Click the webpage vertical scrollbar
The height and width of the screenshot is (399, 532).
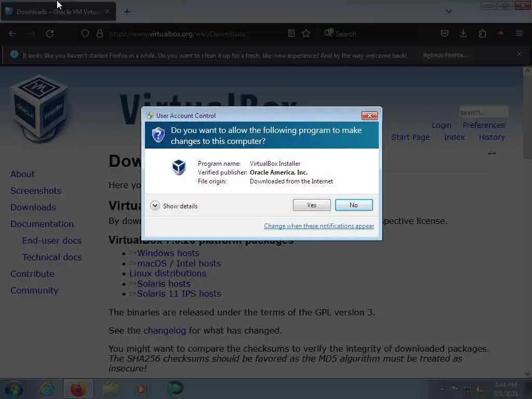click(x=527, y=222)
